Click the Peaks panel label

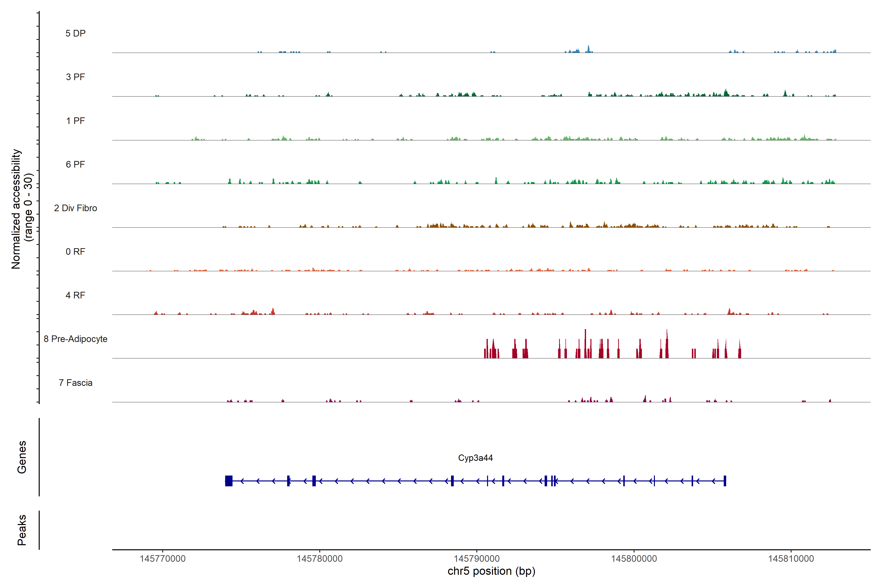(22, 529)
